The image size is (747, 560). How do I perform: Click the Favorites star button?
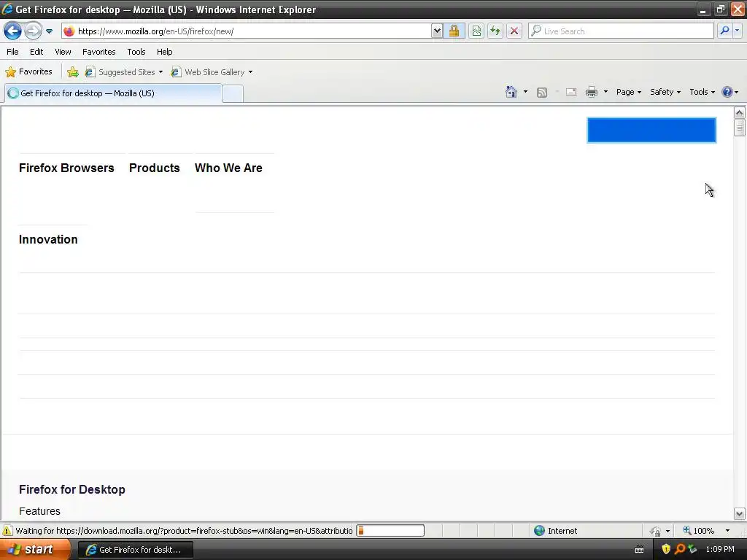click(29, 72)
